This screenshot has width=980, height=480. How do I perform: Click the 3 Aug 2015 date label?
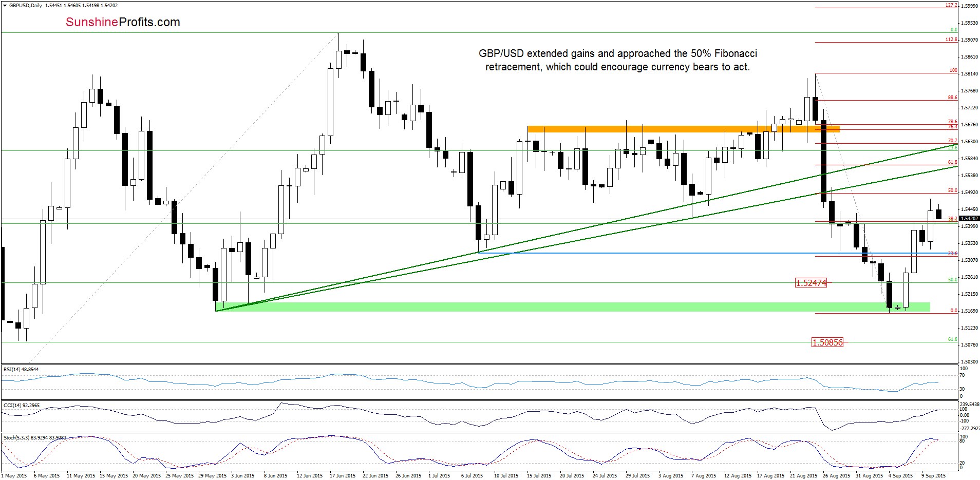[x=671, y=476]
